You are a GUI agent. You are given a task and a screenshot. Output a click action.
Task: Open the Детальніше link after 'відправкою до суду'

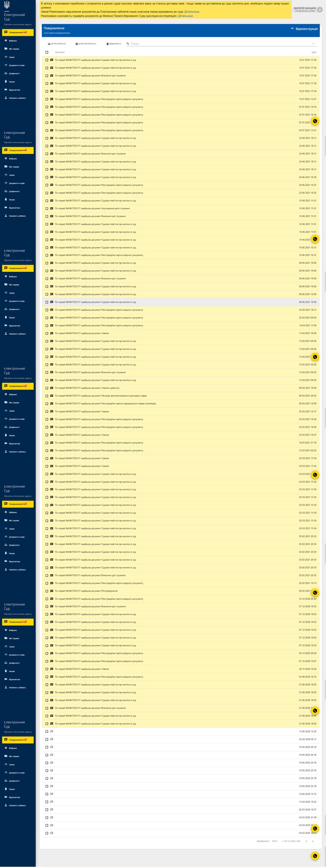pos(192,12)
